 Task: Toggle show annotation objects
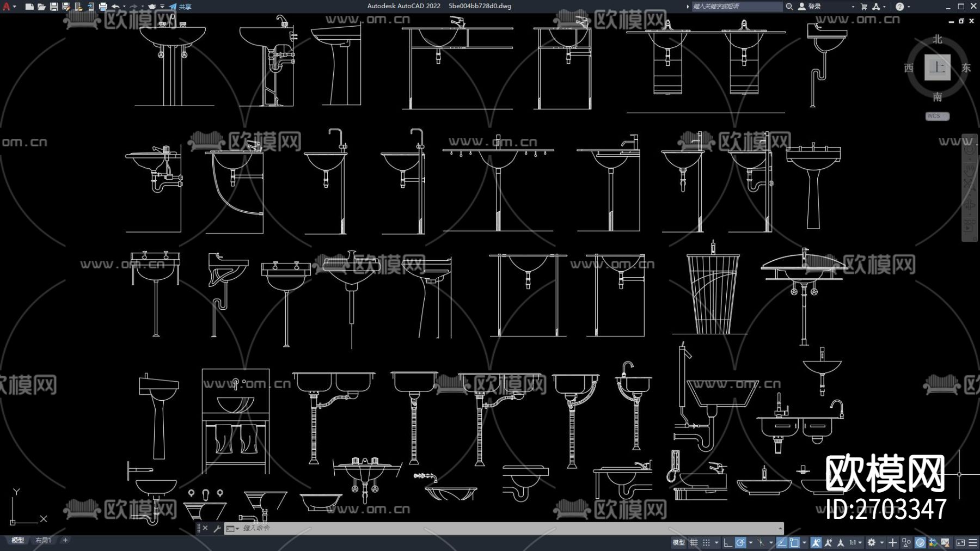(x=816, y=542)
